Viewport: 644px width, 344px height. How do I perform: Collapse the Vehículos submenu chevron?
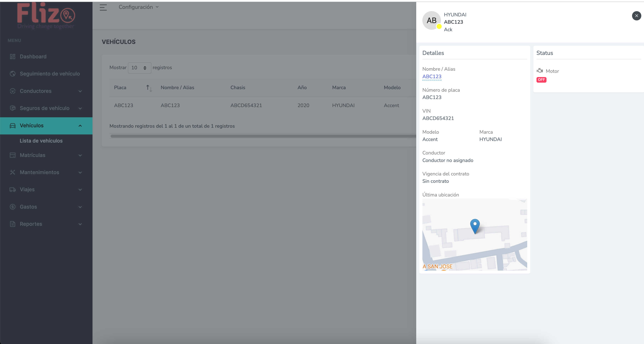(80, 126)
